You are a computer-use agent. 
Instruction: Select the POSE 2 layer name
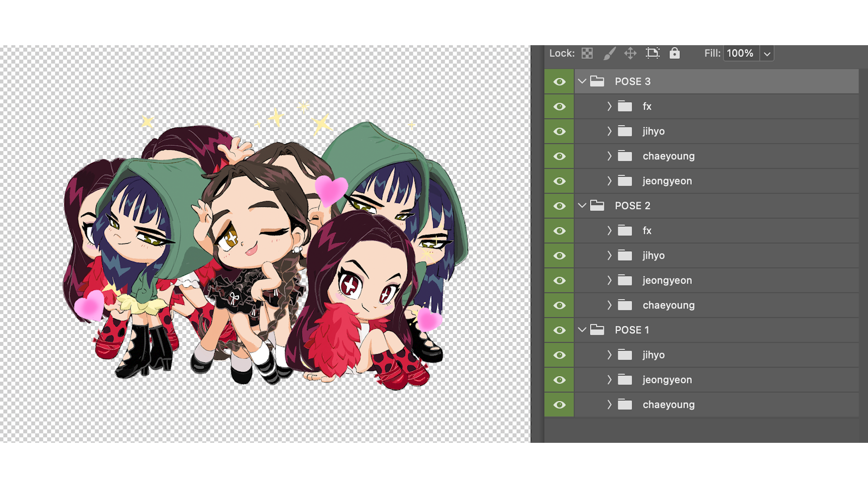click(x=632, y=206)
